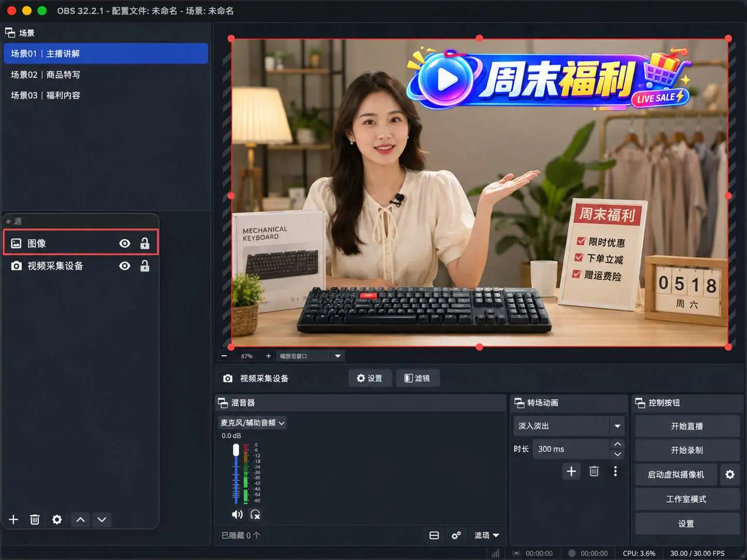
Task: Click the 87% zoom value
Action: click(x=247, y=356)
